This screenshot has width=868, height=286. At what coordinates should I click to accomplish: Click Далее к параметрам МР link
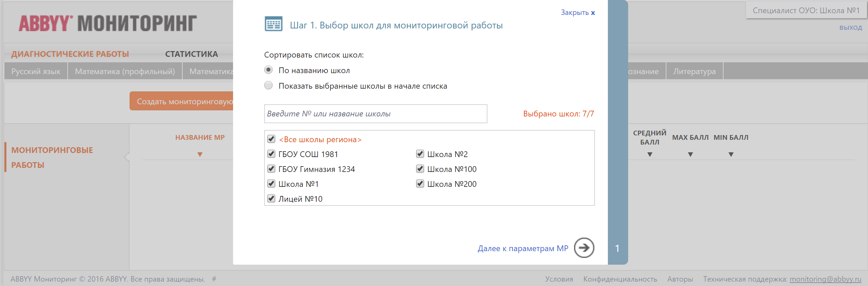tap(523, 248)
